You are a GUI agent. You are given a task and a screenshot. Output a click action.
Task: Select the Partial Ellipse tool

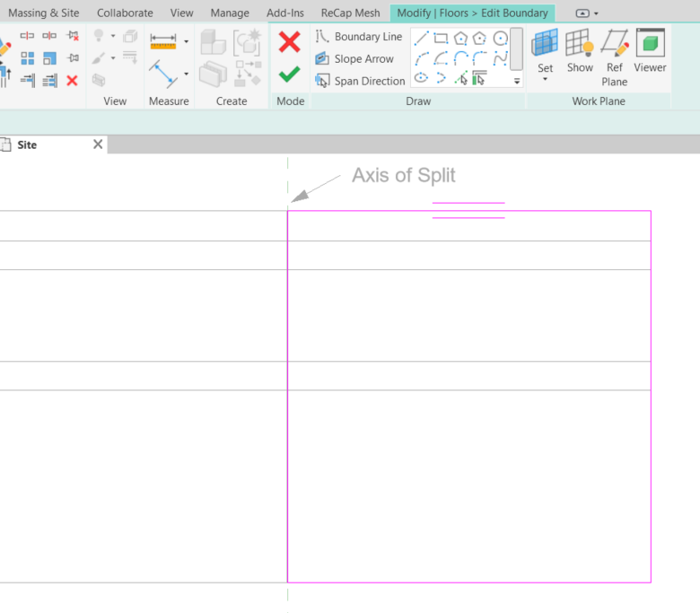(441, 78)
